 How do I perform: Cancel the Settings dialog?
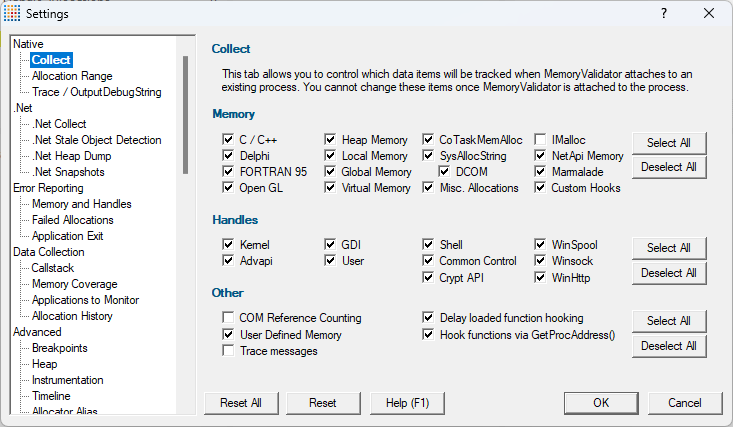coord(685,403)
